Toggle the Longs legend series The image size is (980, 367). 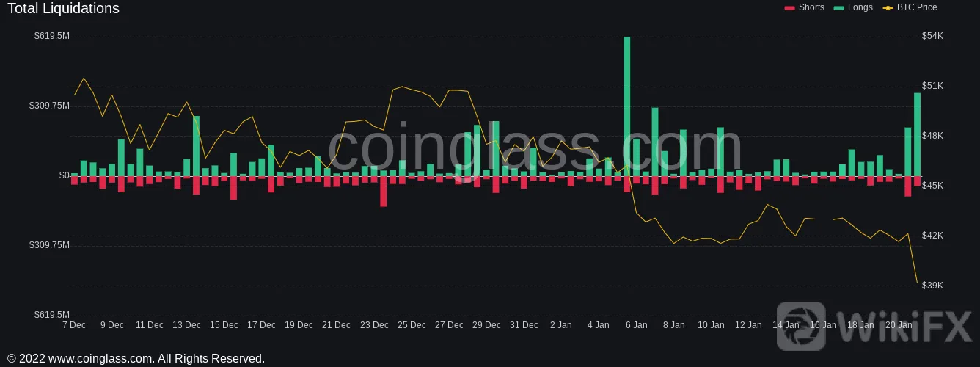tap(853, 7)
